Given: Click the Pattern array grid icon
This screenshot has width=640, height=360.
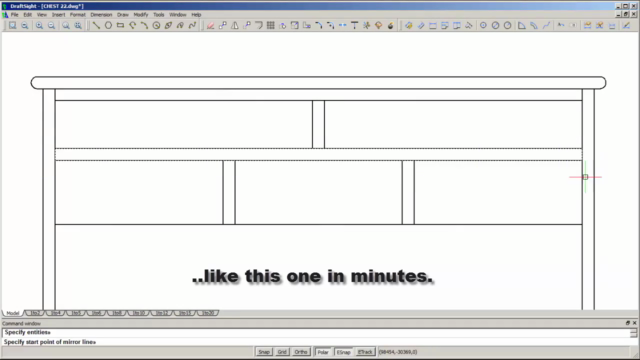Looking at the screenshot, I should (271, 25).
